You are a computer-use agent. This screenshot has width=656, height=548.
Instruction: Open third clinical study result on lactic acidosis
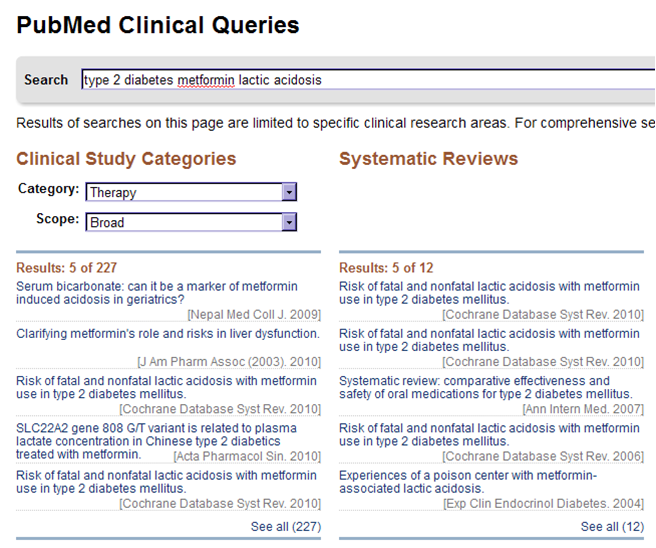point(166,387)
